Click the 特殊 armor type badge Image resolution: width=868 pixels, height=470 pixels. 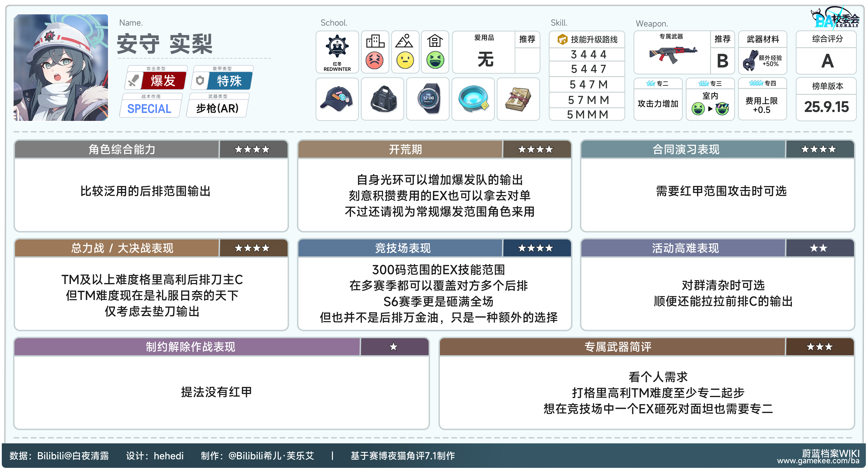(x=229, y=81)
